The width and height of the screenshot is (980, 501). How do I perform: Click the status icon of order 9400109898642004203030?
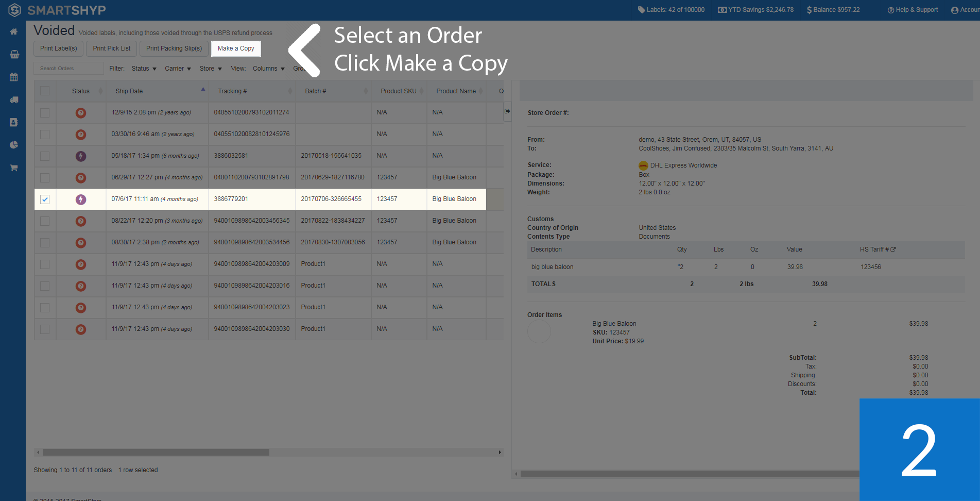(x=81, y=329)
